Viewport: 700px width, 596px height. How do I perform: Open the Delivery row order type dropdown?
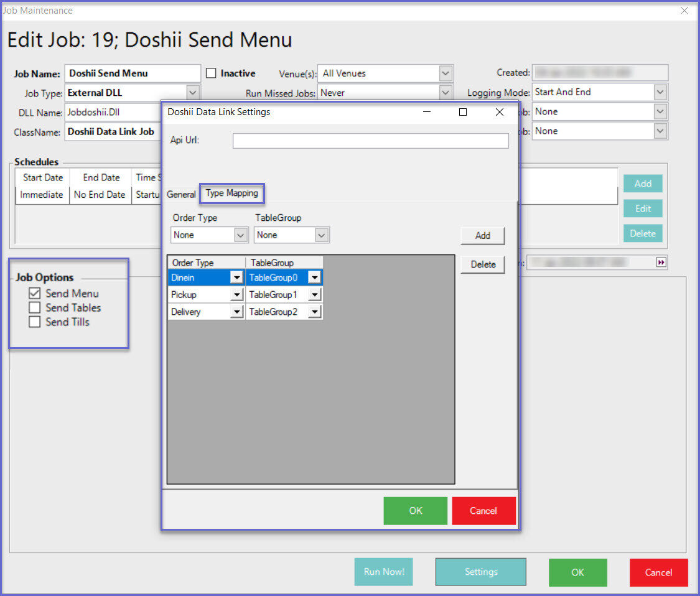tap(236, 312)
